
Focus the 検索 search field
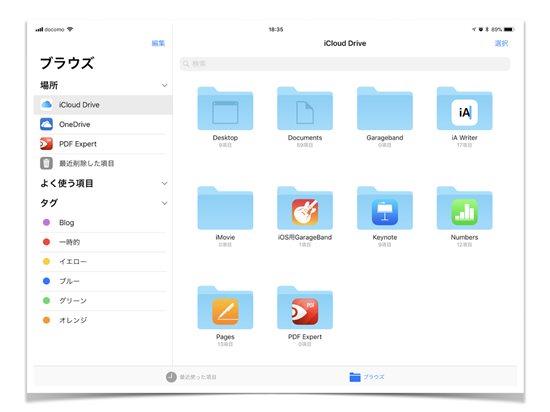click(345, 64)
